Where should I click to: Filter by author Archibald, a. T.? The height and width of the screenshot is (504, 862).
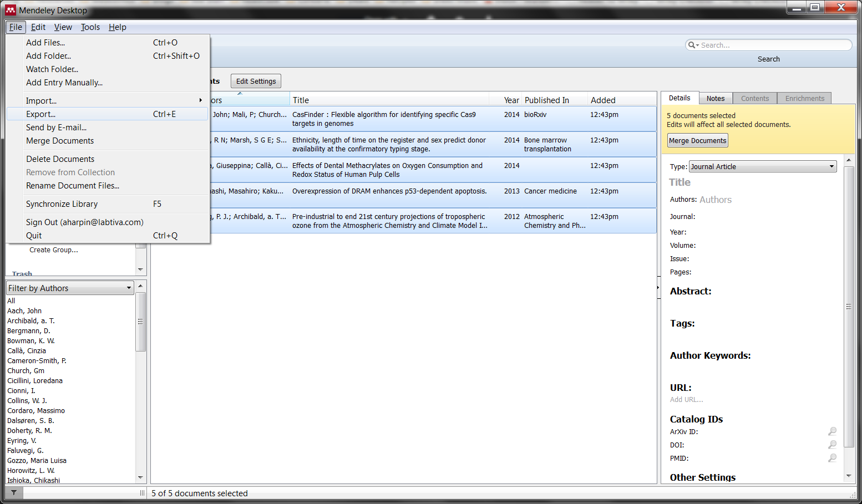31,321
